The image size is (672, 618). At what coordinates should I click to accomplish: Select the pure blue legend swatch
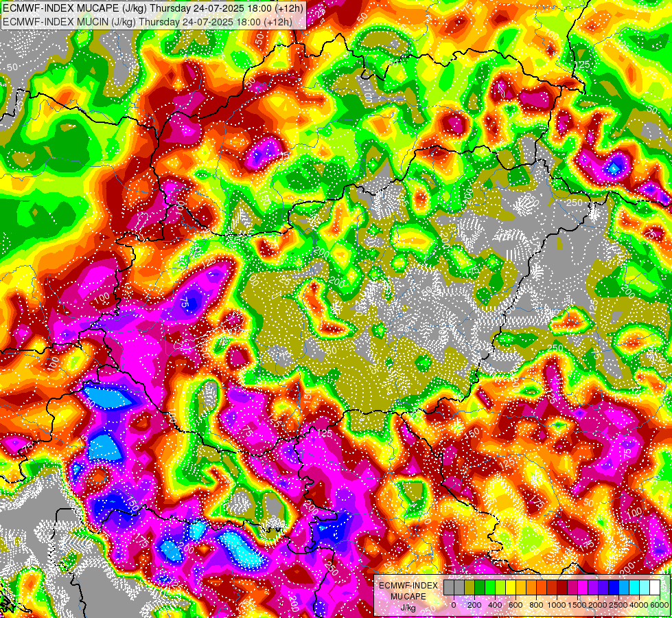coord(614,588)
